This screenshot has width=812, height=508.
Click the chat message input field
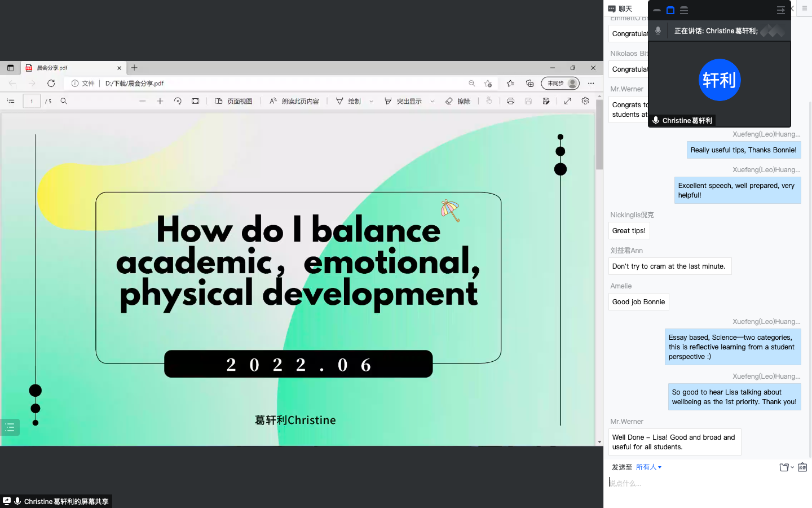[708, 484]
